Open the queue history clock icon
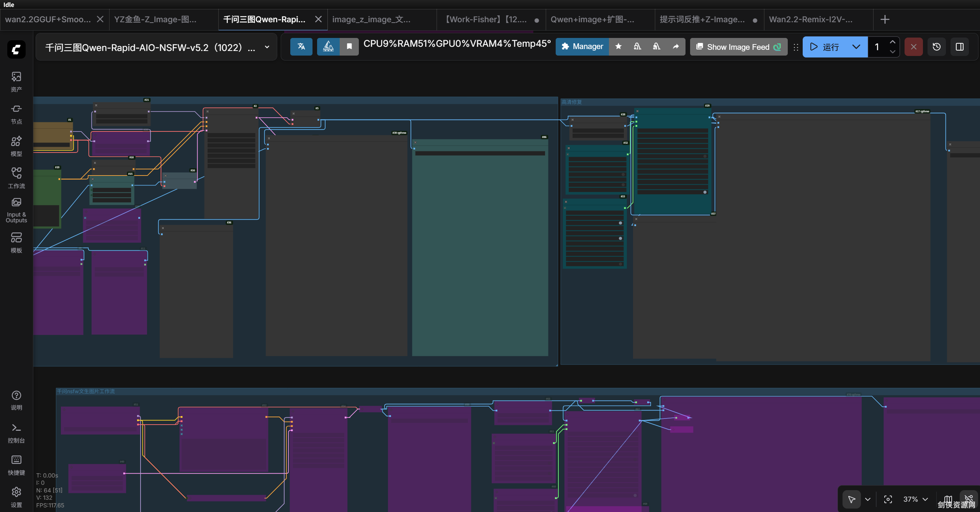The width and height of the screenshot is (980, 512). [x=936, y=47]
